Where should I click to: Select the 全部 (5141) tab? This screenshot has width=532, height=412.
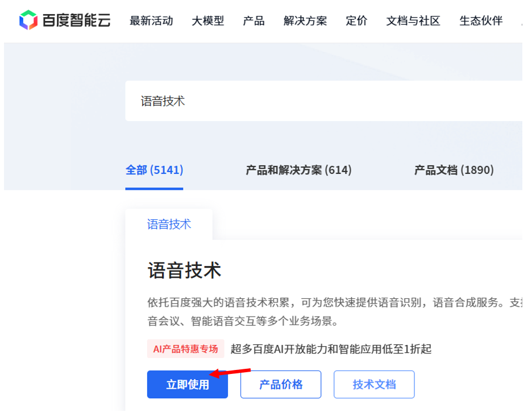(154, 170)
